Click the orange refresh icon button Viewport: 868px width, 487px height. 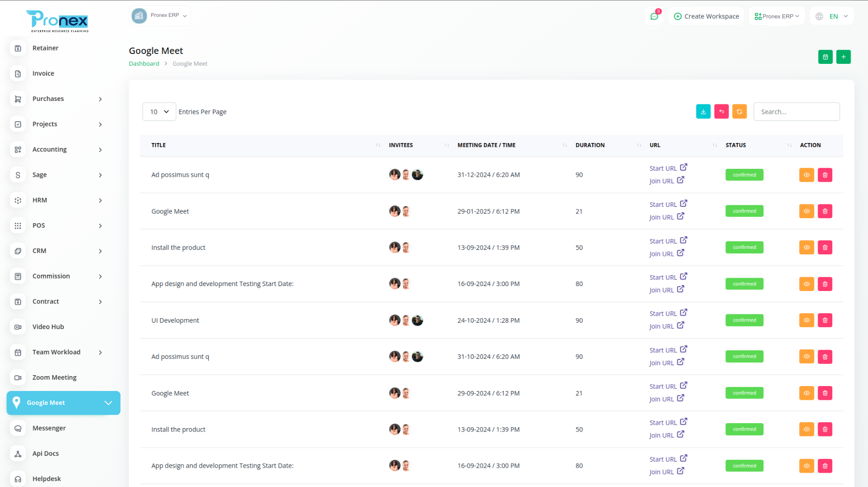pos(739,112)
